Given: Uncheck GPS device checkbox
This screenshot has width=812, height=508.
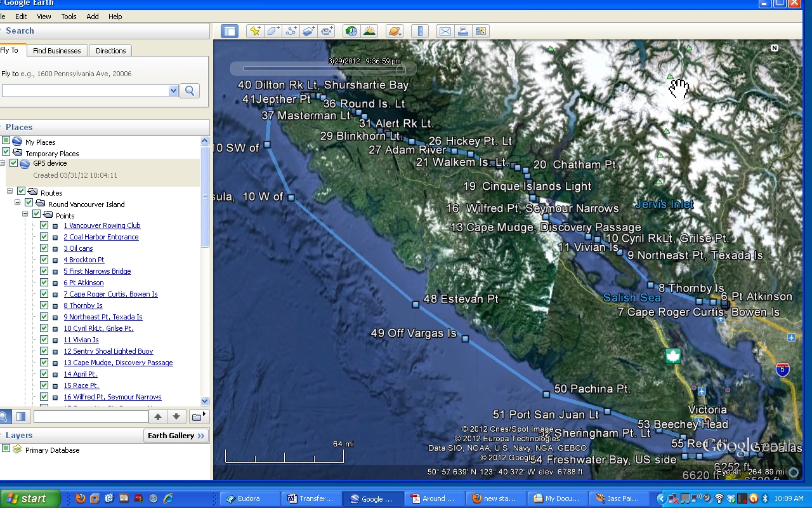Looking at the screenshot, I should coord(13,163).
